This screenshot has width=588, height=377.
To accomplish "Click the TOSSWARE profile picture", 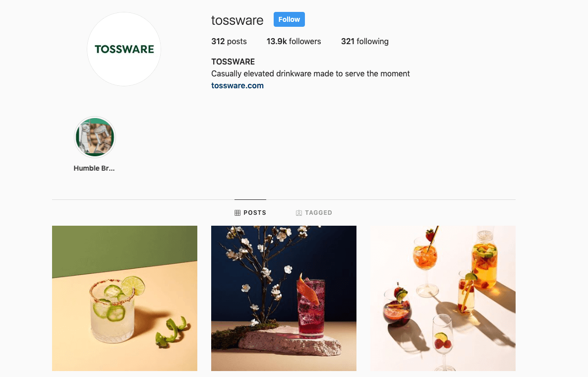I will click(x=124, y=49).
